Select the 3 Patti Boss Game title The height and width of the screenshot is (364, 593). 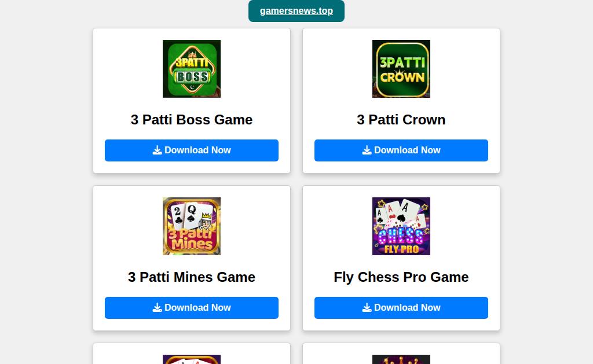coord(191,120)
